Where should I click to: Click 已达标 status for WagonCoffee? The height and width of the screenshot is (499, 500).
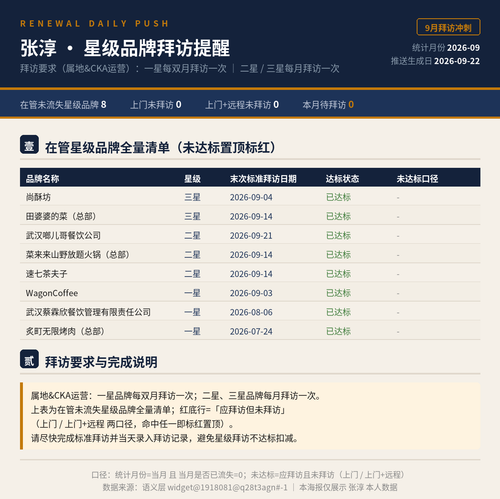(x=338, y=293)
